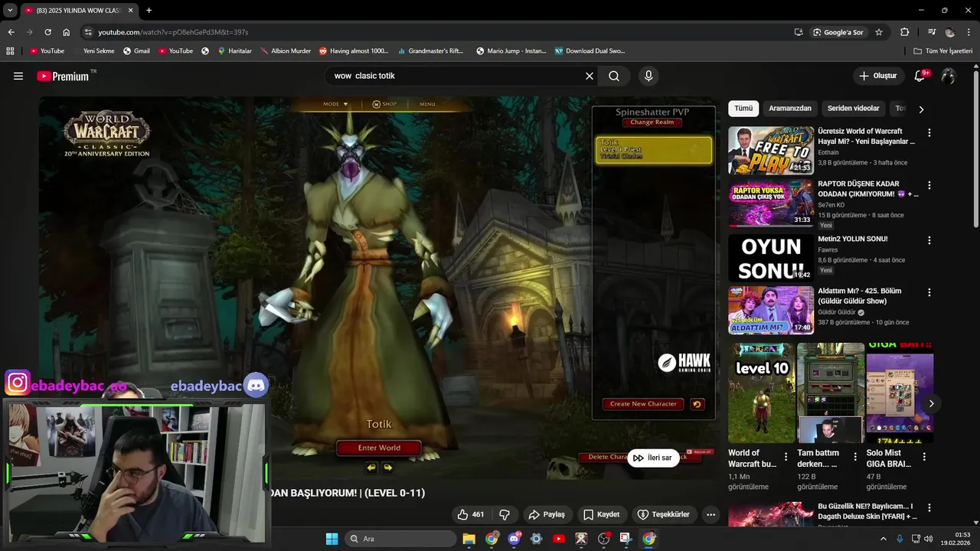Viewport: 980px width, 551px height.
Task: Open the Chrome tab search dropdown
Action: coord(10,10)
